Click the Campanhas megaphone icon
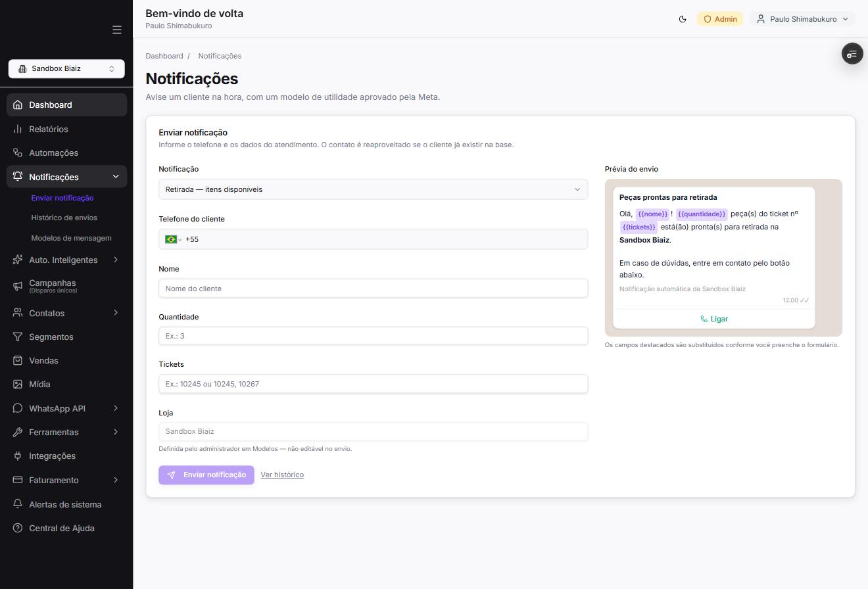 pyautogui.click(x=18, y=286)
